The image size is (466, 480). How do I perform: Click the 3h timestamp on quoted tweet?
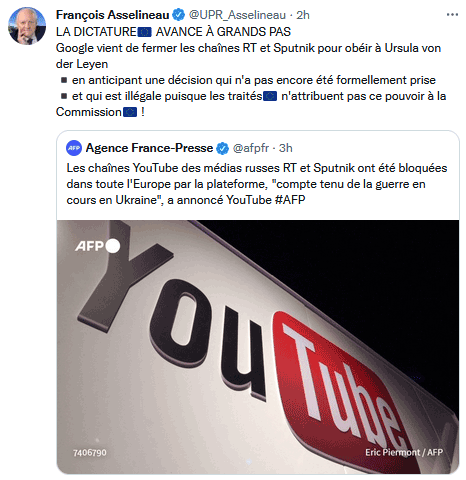pyautogui.click(x=285, y=148)
